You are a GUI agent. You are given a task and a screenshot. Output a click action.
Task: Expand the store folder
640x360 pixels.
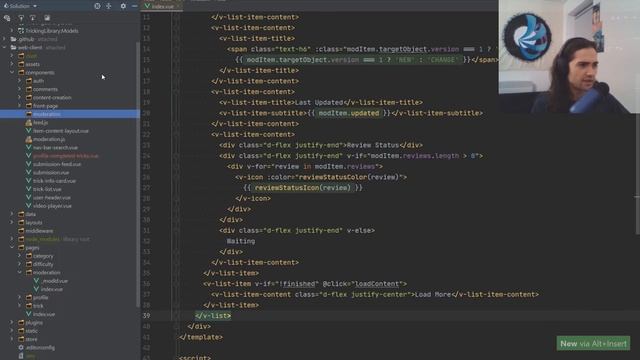coord(12,339)
